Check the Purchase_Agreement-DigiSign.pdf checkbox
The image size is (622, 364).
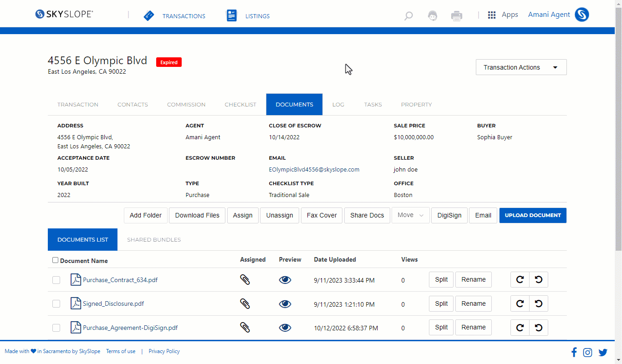[x=56, y=327]
